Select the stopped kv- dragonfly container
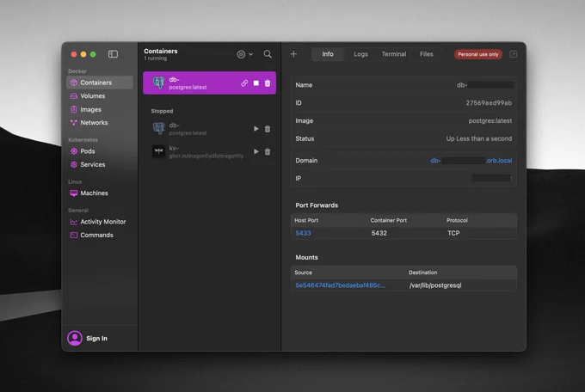 (209, 151)
